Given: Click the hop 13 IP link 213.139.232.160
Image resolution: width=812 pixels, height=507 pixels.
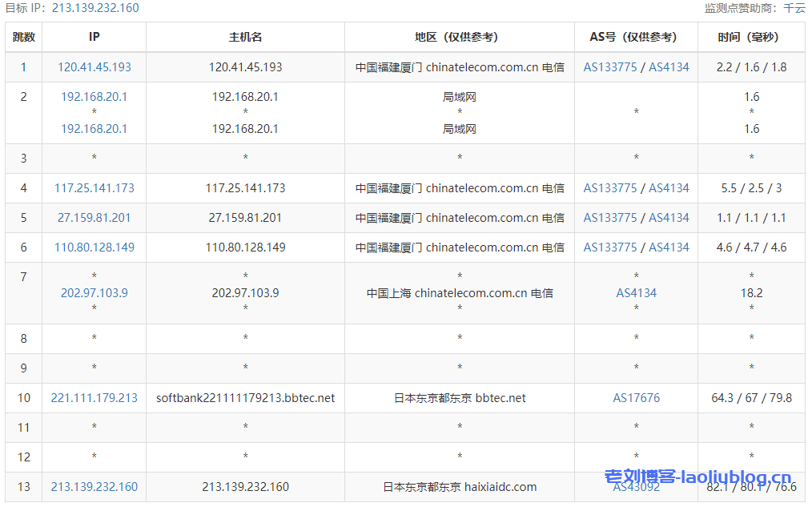Looking at the screenshot, I should click(x=94, y=487).
